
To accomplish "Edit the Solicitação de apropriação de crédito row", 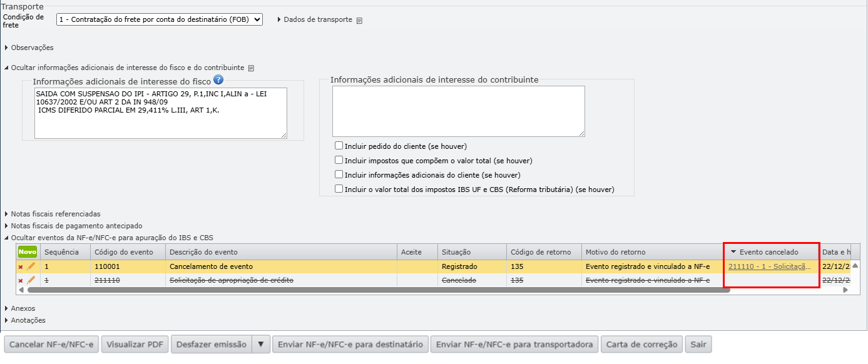I will click(31, 280).
